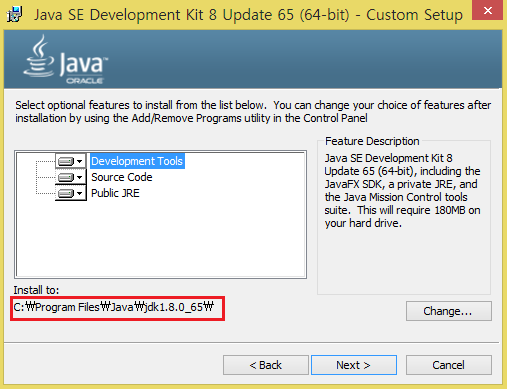507x389 pixels.
Task: Click the 'Install to:' label
Action: click(36, 290)
